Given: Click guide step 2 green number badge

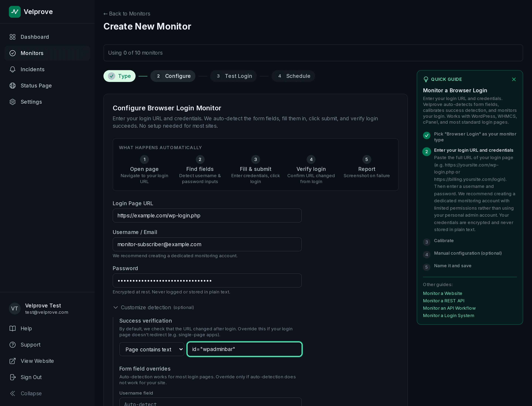Looking at the screenshot, I should tap(427, 152).
